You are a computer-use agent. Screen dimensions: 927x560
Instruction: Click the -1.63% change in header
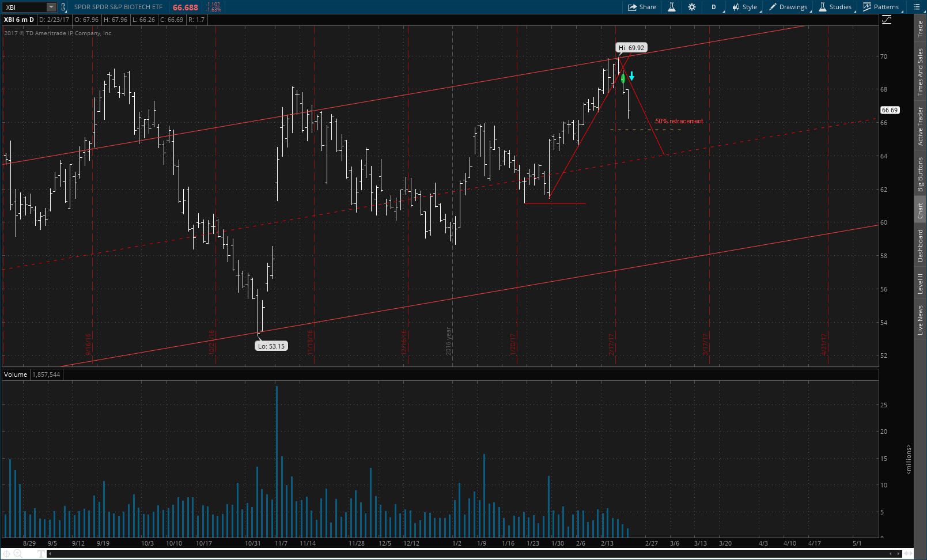tap(213, 10)
